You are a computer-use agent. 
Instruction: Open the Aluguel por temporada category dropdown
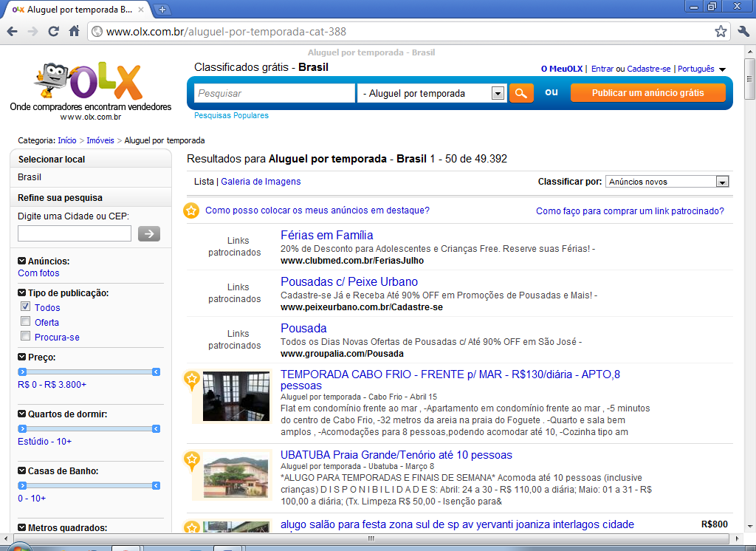432,93
